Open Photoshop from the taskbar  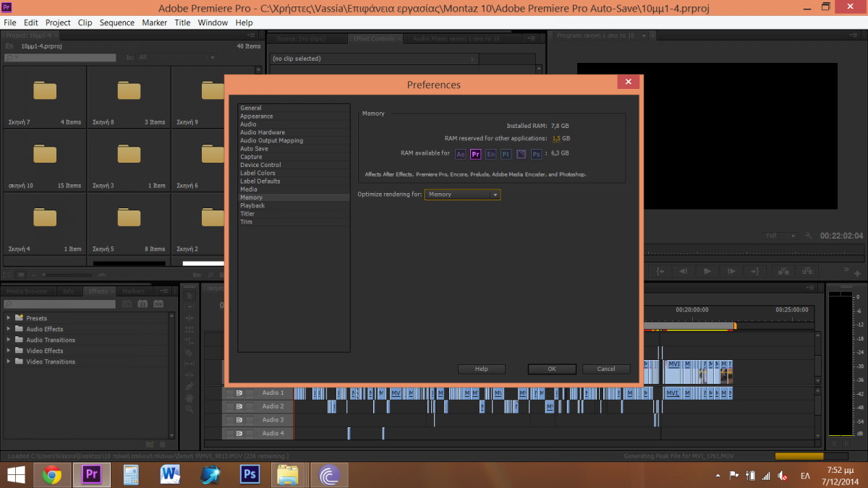(250, 474)
